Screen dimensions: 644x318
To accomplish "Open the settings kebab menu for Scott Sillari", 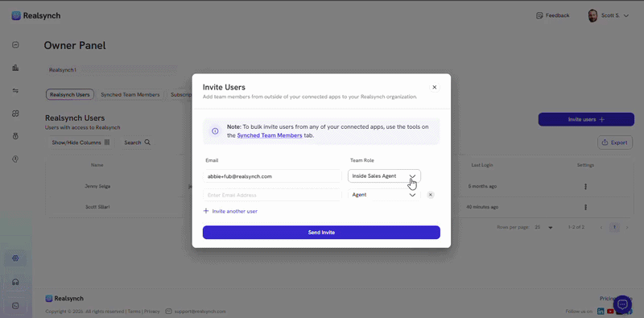I will 586,207.
